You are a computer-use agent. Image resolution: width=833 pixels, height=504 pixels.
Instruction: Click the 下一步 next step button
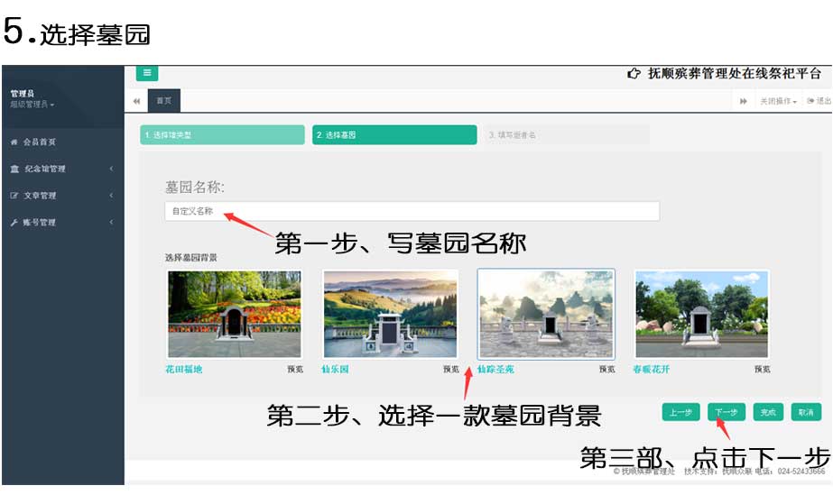point(726,412)
